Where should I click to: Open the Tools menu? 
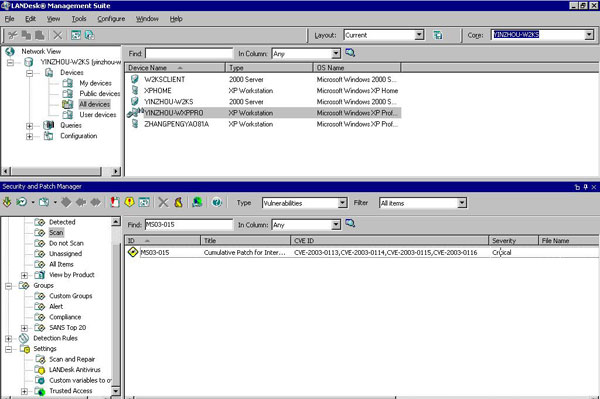click(x=79, y=19)
